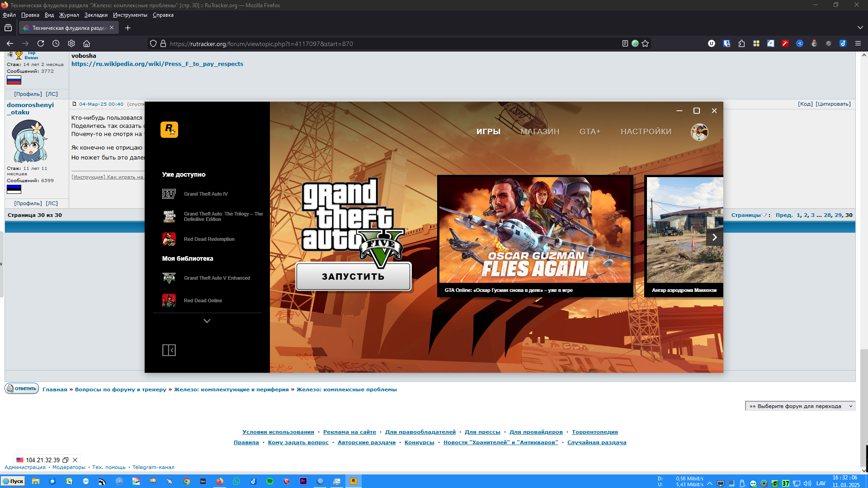Copy the IP address icon
The height and width of the screenshot is (488, 868).
(x=66, y=460)
